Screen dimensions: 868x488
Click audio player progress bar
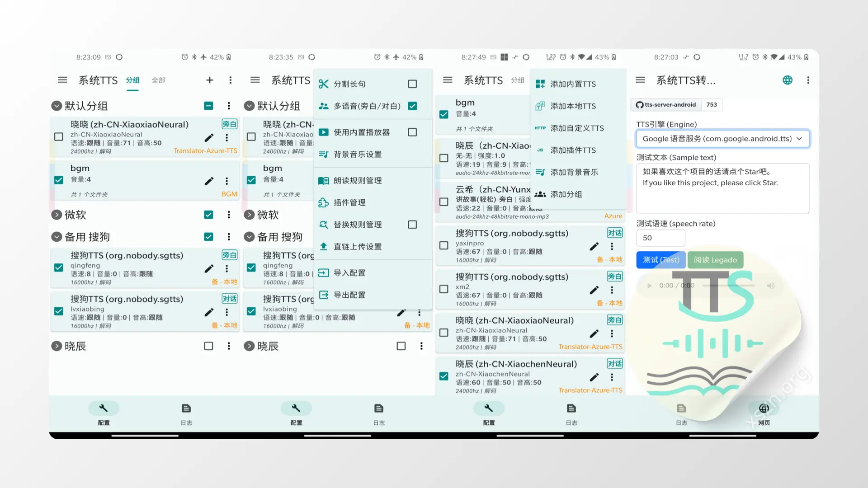pyautogui.click(x=729, y=286)
